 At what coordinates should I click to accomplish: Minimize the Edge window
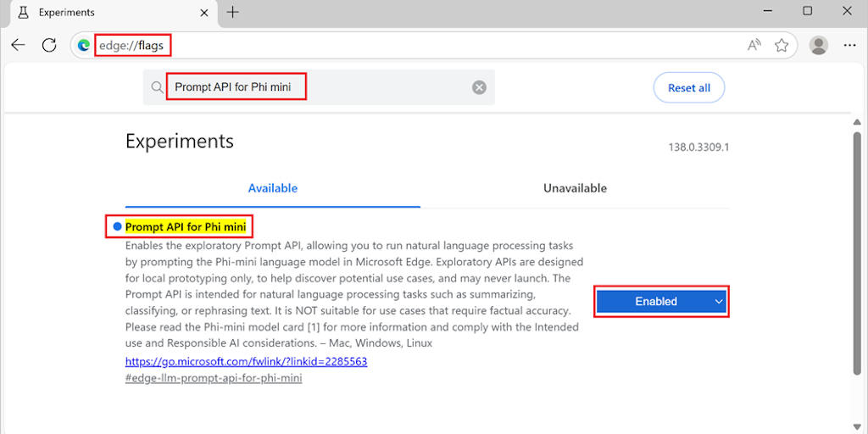click(768, 11)
